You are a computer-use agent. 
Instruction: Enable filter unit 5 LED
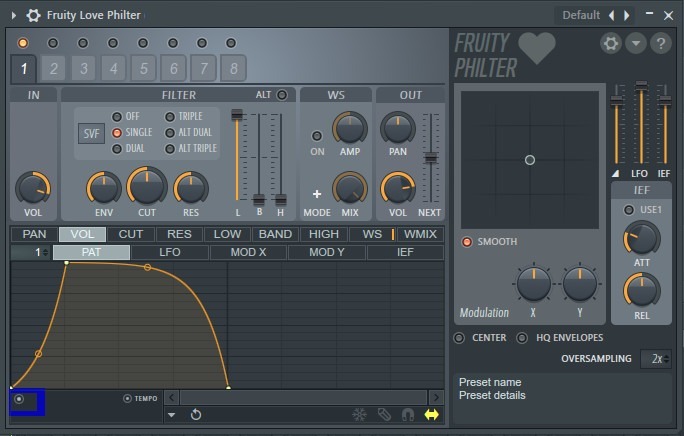tap(143, 43)
